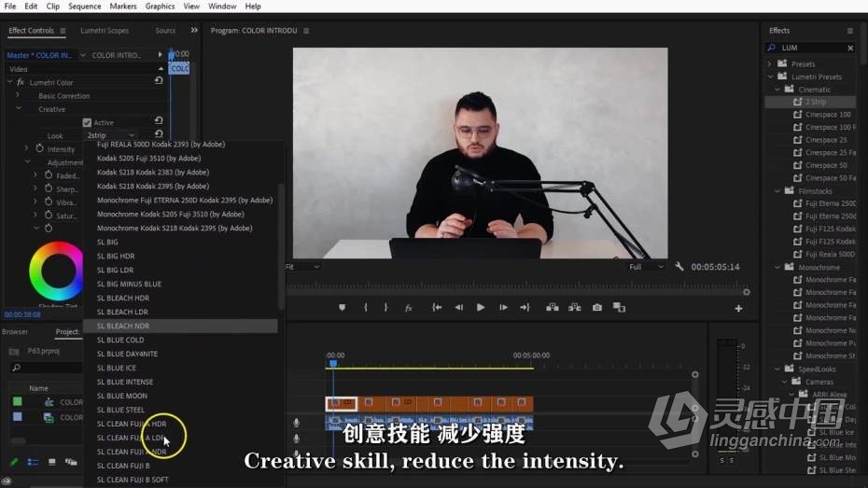This screenshot has height=488, width=868.
Task: Toggle animation stopwatch for Vibrance
Action: (49, 202)
